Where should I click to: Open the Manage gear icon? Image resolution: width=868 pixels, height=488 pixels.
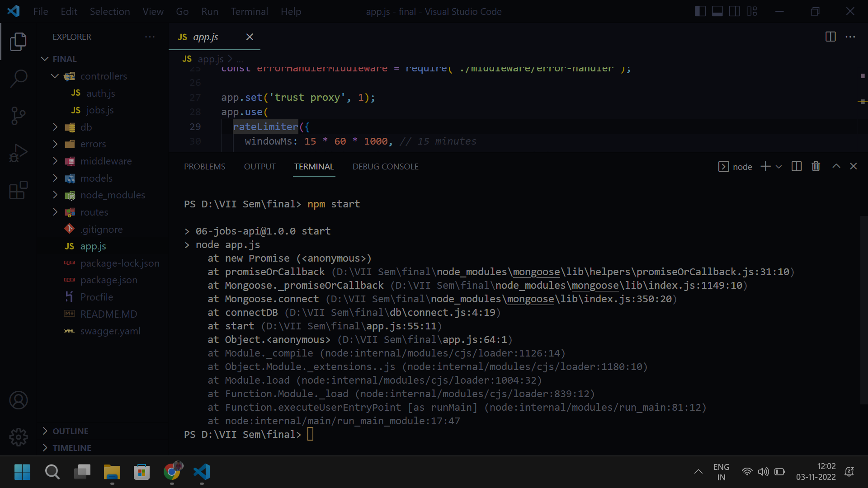tap(18, 437)
